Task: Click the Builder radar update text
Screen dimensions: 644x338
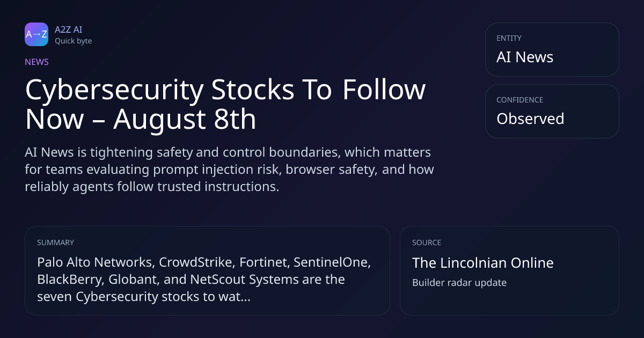Action: point(459,283)
